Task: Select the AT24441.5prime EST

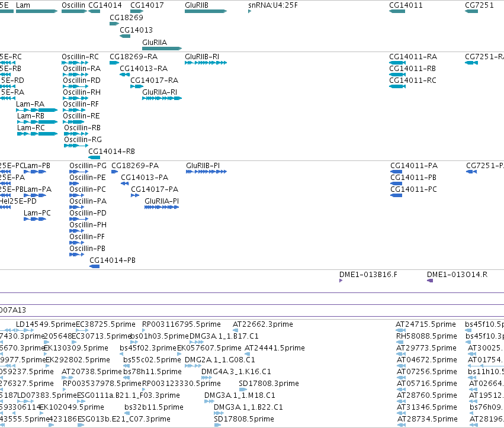Action: tap(246, 354)
